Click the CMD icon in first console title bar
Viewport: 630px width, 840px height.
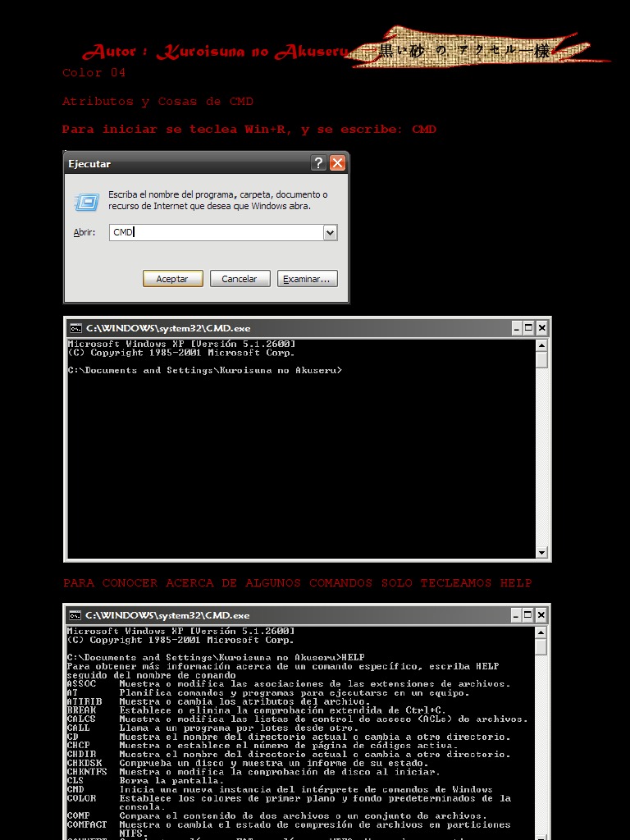[x=76, y=328]
